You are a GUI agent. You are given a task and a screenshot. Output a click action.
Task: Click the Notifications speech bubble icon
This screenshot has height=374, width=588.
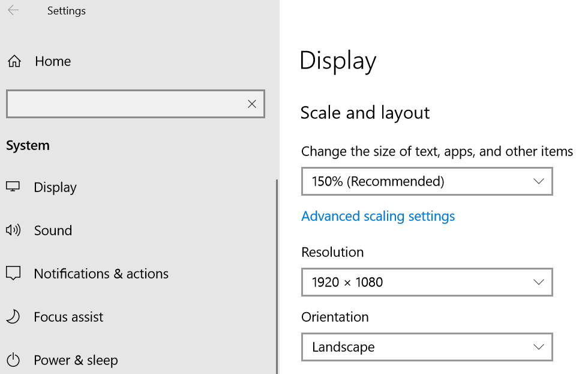(13, 274)
